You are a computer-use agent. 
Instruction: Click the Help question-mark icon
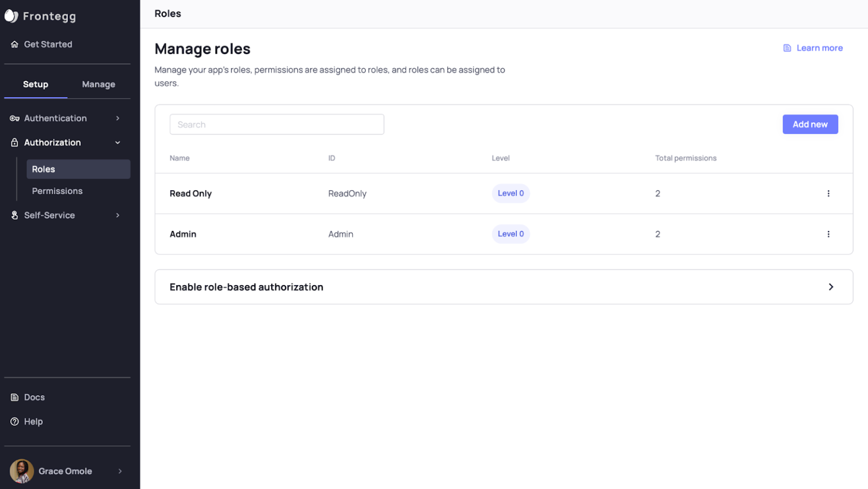click(14, 421)
